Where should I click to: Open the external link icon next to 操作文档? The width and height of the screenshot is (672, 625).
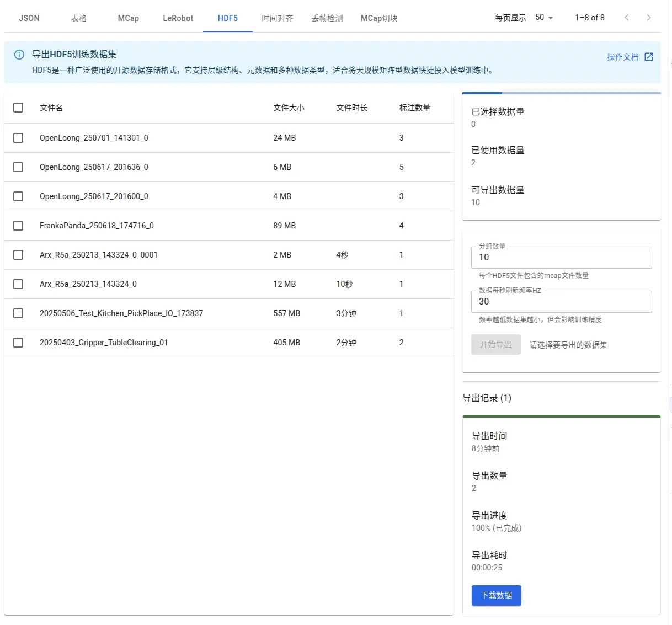pos(649,57)
